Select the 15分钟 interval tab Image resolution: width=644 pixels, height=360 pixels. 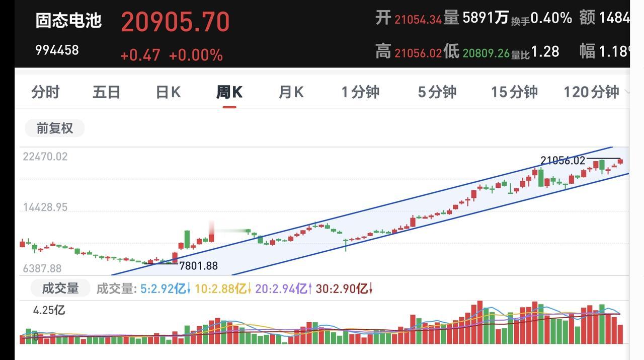tap(514, 92)
